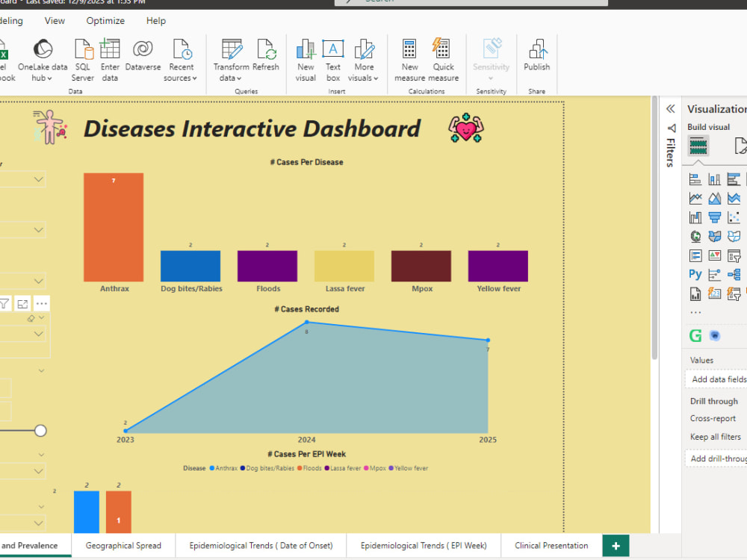Select the orange Anthrax bar

(x=114, y=227)
